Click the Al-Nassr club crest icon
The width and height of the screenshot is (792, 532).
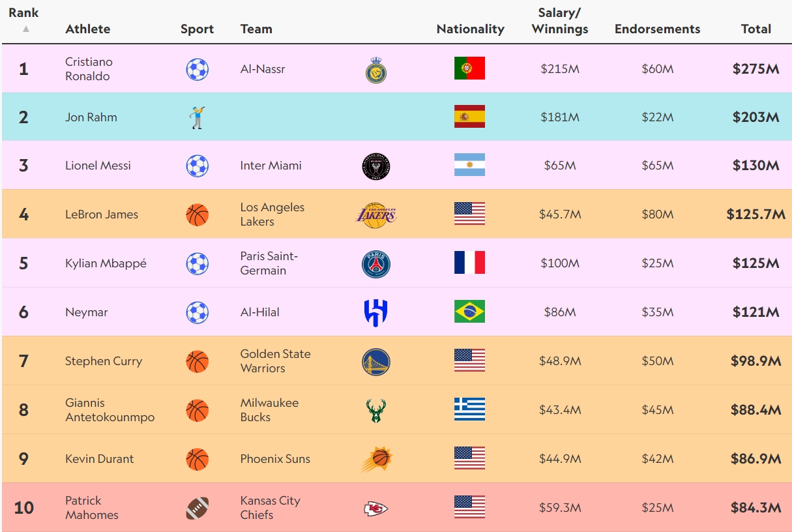[376, 70]
